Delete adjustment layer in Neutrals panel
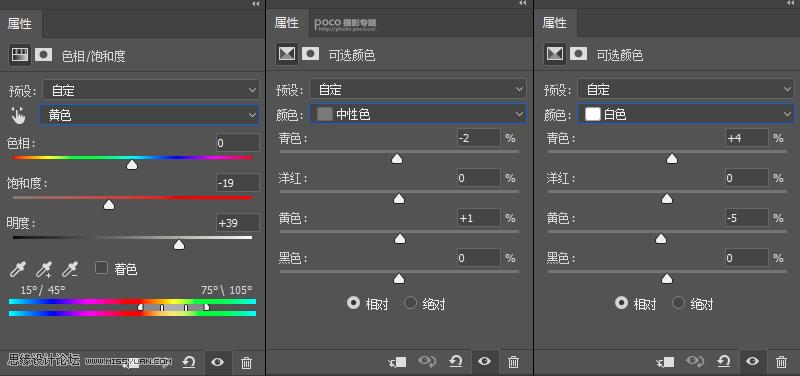Image resolution: width=800 pixels, height=376 pixels. coord(514,362)
